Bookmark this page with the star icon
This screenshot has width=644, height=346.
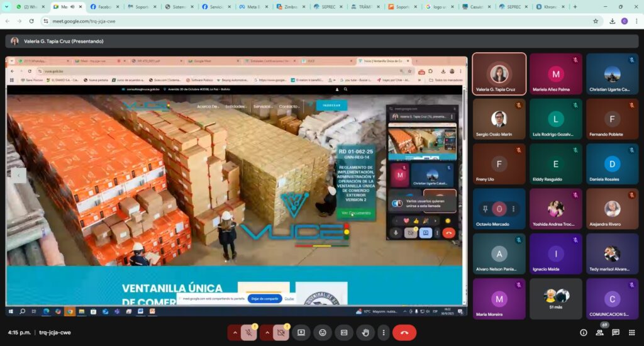click(596, 21)
